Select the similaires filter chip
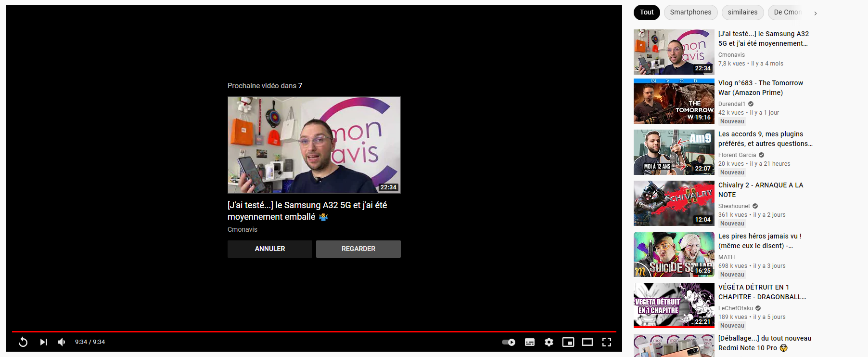868x357 pixels. coord(742,13)
